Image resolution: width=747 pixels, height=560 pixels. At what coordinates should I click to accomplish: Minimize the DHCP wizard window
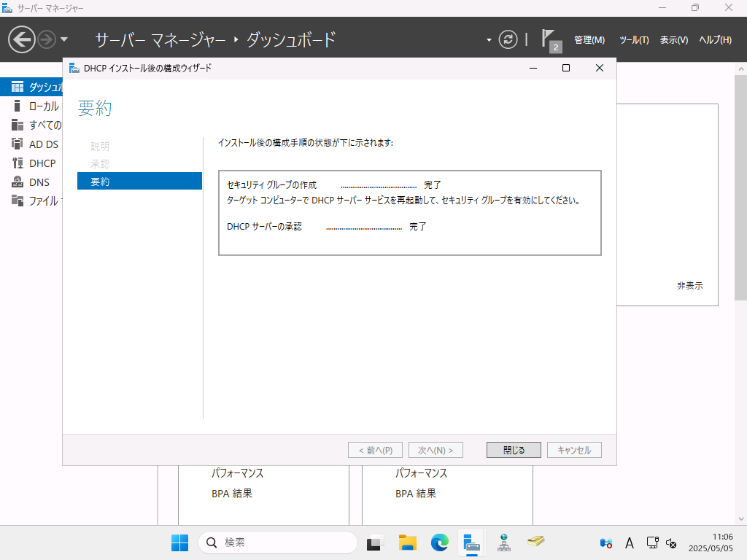[533, 68]
